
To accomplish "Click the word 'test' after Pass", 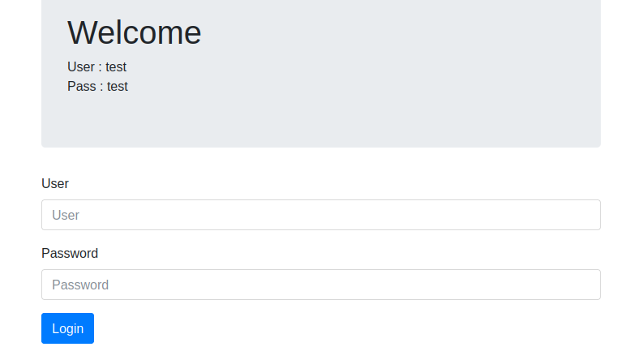I will pyautogui.click(x=118, y=86).
